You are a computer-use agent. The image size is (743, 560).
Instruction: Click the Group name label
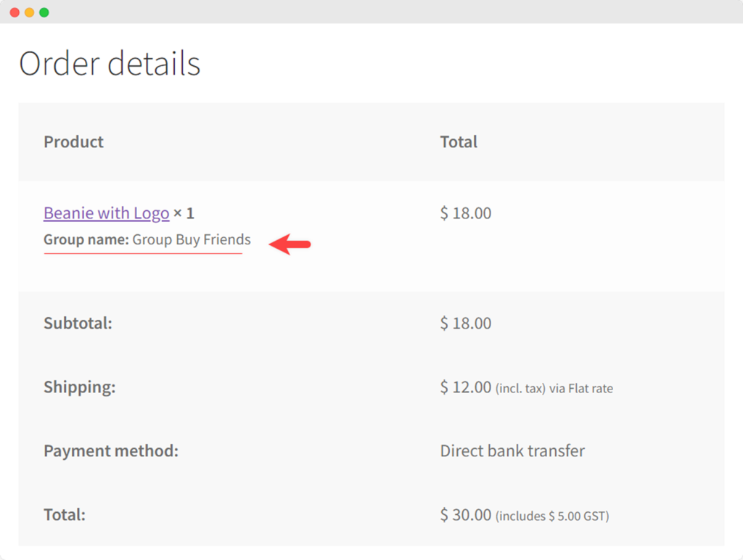point(86,240)
